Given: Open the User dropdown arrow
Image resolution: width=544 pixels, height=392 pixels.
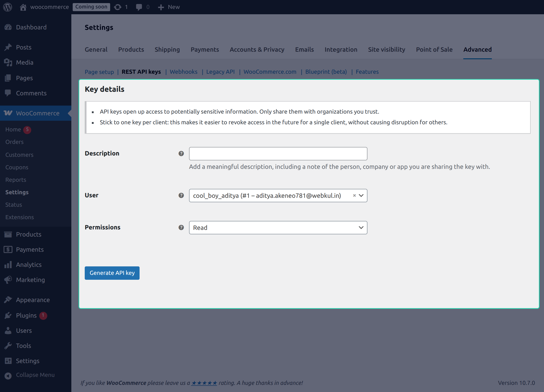Looking at the screenshot, I should tap(361, 196).
